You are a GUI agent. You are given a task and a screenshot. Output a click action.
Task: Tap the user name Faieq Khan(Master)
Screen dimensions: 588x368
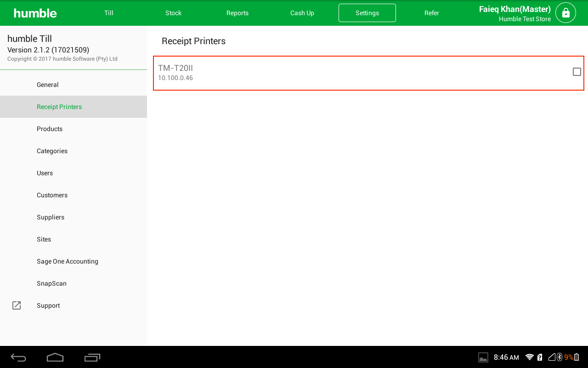(x=515, y=9)
